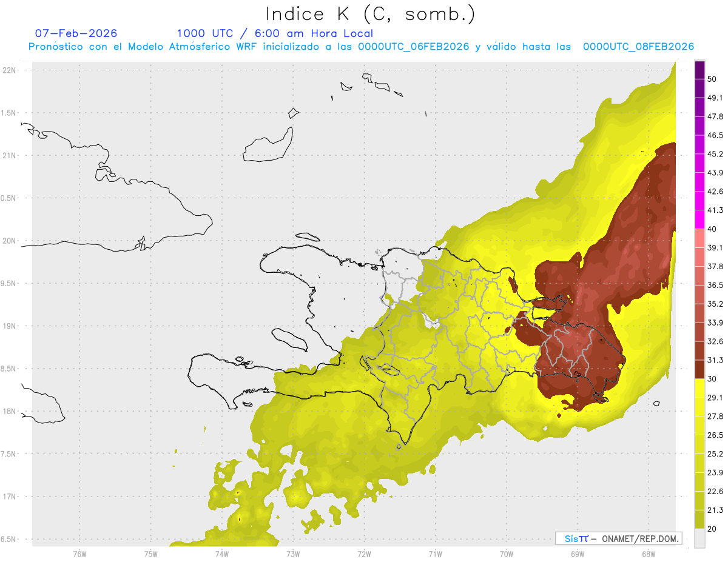728x562 pixels.
Task: Click the '39.1' colorbar value
Action: point(715,248)
